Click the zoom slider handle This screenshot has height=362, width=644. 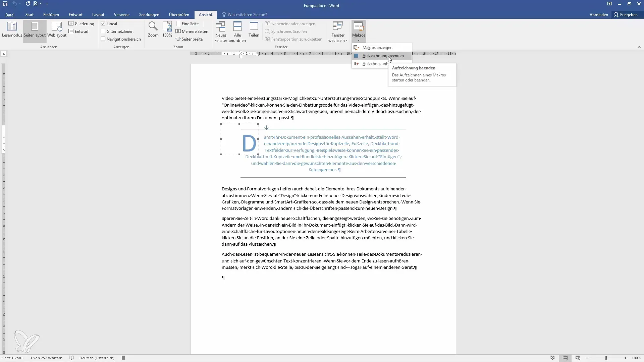click(x=606, y=358)
